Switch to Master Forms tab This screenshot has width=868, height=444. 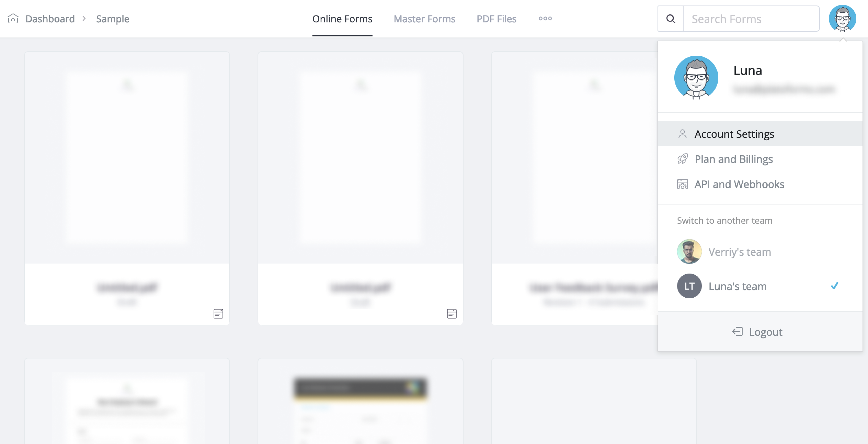coord(424,18)
